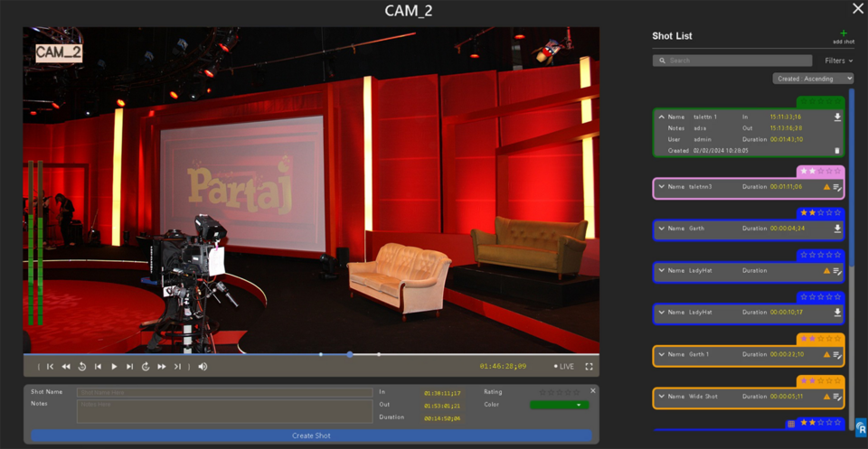Click the rewind button
The height and width of the screenshot is (449, 868).
point(66,367)
